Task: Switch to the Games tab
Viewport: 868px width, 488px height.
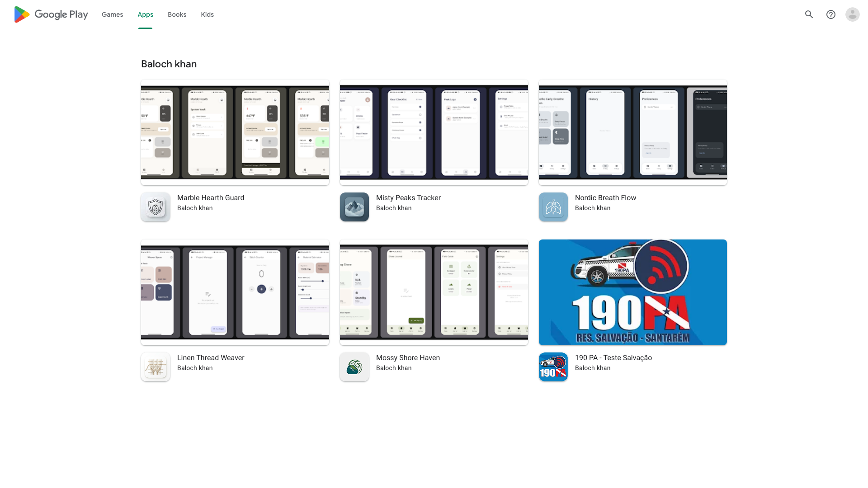Action: [112, 14]
